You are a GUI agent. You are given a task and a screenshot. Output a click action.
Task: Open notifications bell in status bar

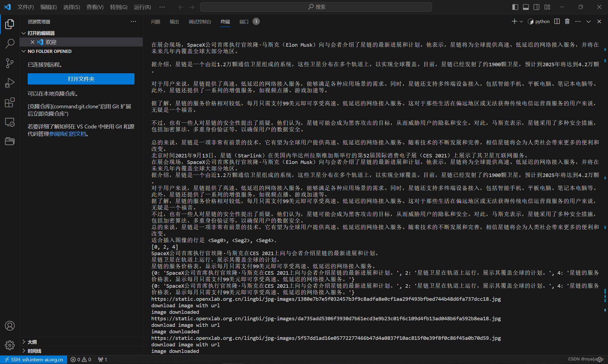coord(600,360)
